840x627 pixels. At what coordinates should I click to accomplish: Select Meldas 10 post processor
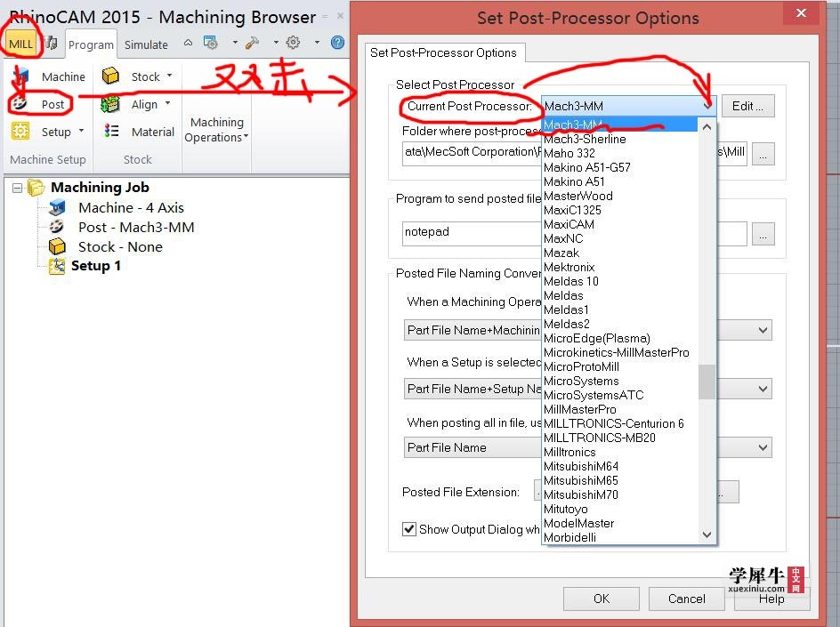pos(620,281)
